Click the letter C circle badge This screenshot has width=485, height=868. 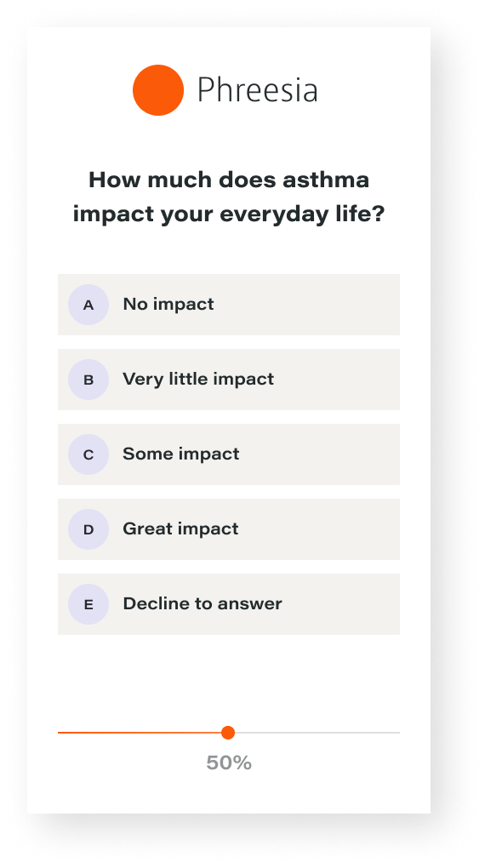pos(88,454)
